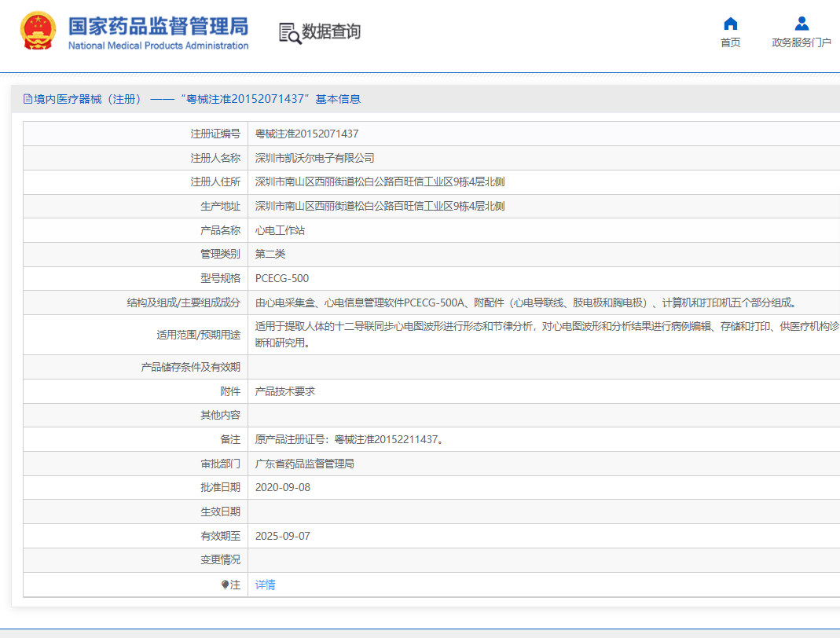Select registration number 粤械注准20152071437 cell

(x=306, y=134)
